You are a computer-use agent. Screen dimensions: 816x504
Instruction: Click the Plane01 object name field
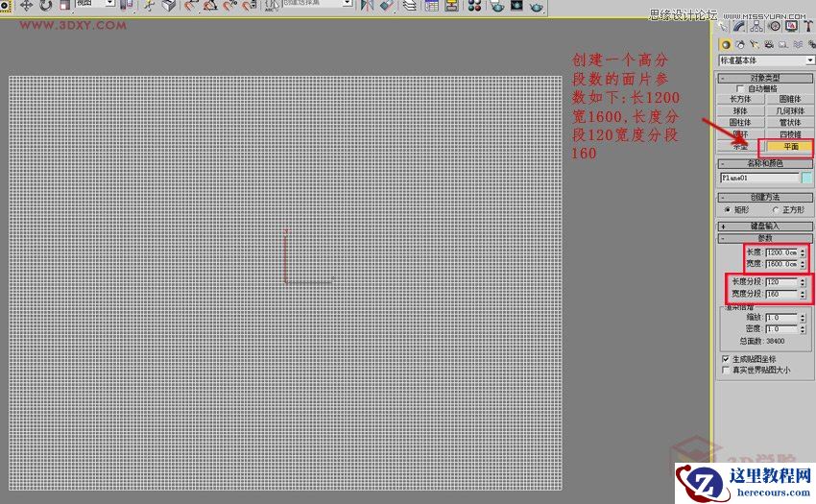759,178
